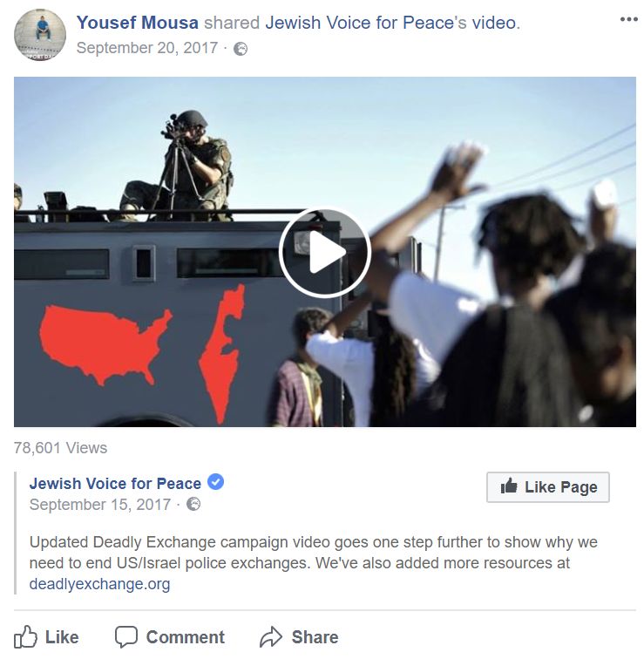Click the globe privacy icon beside September 20
This screenshot has height=659, width=644.
241,49
